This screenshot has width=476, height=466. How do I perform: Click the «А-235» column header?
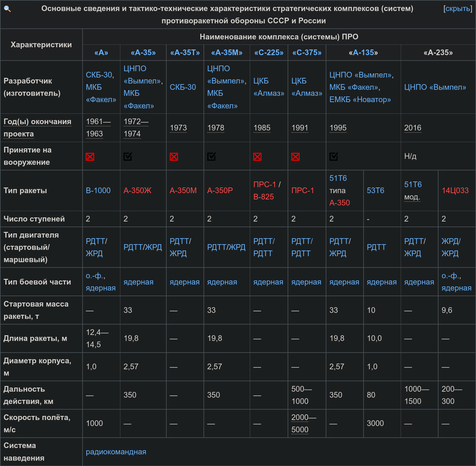[x=438, y=53]
